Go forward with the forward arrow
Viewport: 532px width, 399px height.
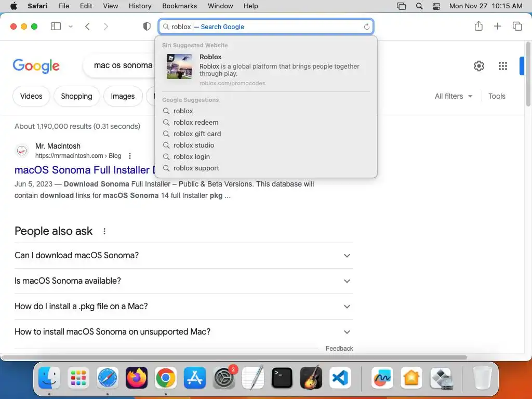tap(106, 26)
